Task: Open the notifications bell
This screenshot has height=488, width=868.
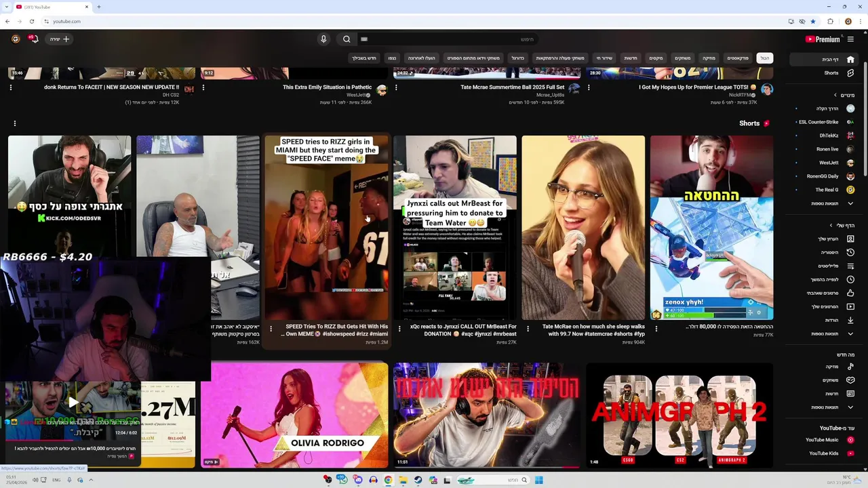Action: point(33,39)
